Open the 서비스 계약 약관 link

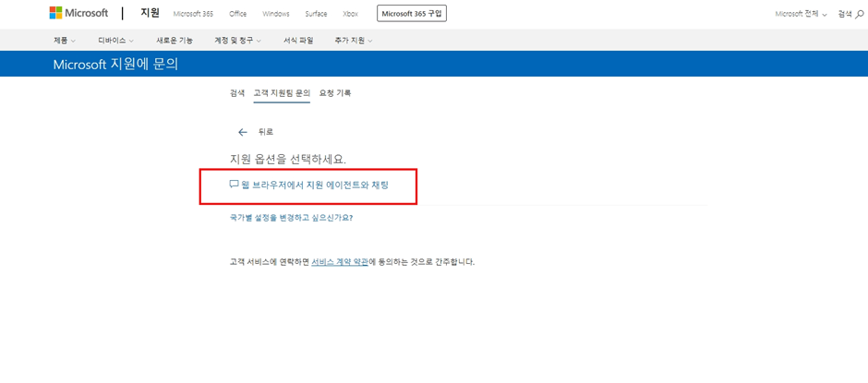pyautogui.click(x=340, y=262)
